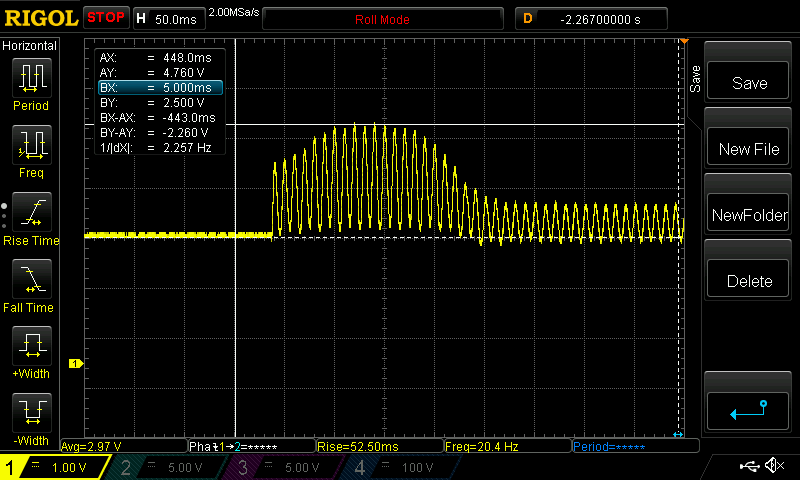Viewport: 800px width, 480px height.
Task: Click the speaker mute icon
Action: (773, 466)
